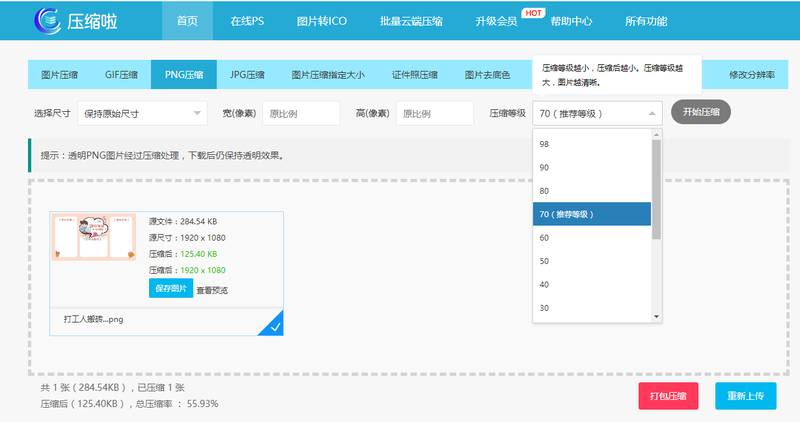Click the scroll-up arrow of level list

[657, 134]
